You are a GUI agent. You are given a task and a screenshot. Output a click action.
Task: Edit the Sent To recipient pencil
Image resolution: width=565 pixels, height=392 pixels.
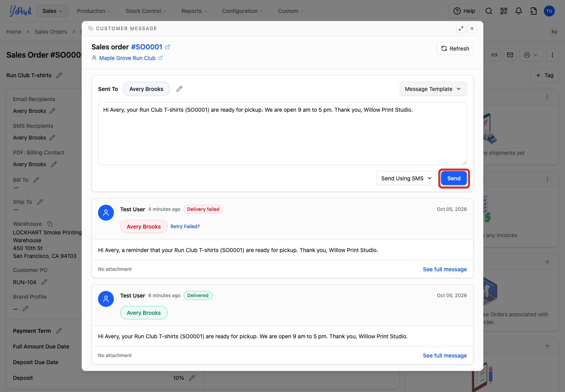pyautogui.click(x=179, y=89)
